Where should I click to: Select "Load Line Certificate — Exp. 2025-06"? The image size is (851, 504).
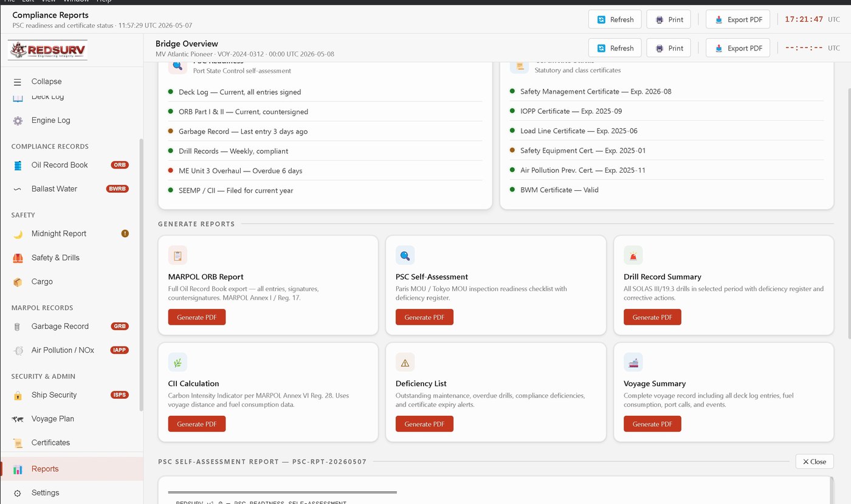pos(667,131)
